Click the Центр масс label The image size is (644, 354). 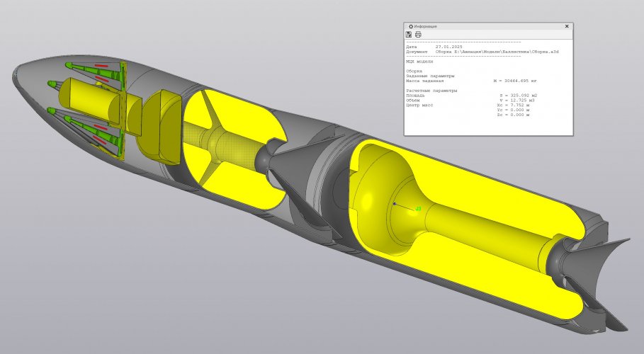[x=419, y=105]
